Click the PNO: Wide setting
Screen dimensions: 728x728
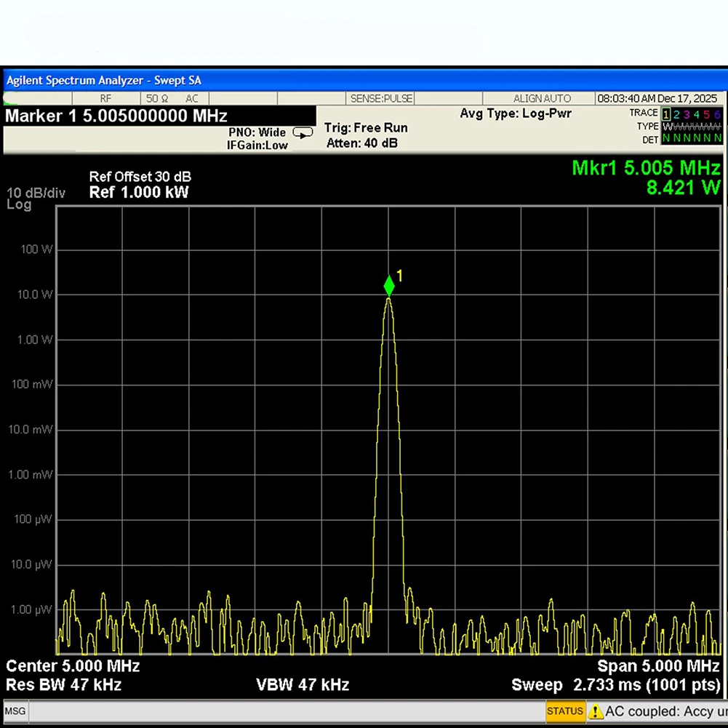point(257,132)
